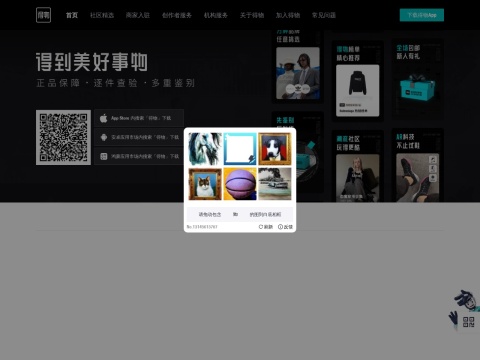
Task: Open the 精心推荐 black hoodie card
Action: pos(357,80)
